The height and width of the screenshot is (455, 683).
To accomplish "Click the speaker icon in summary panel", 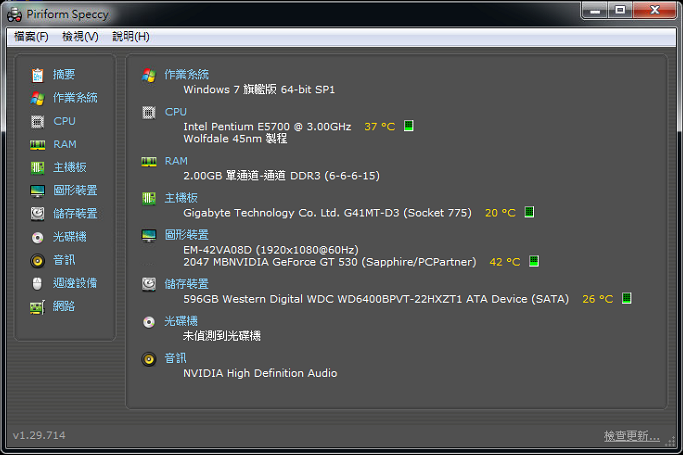I will pyautogui.click(x=149, y=359).
